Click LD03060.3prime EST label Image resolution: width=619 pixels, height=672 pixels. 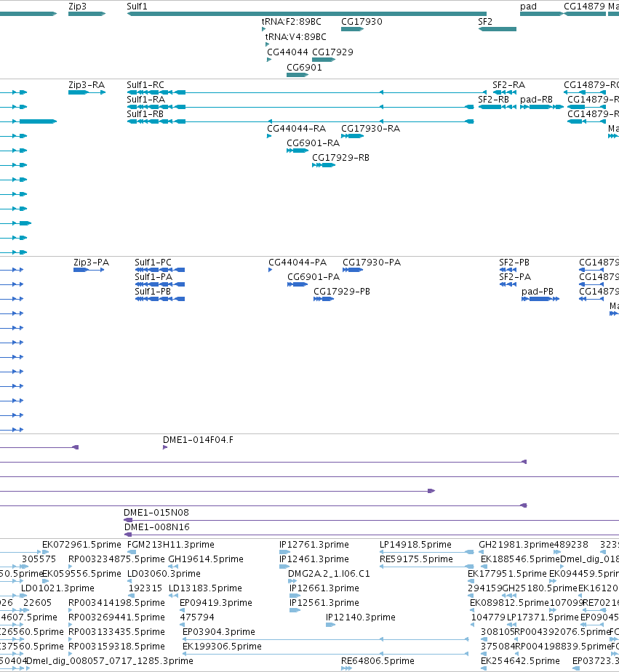pos(164,574)
